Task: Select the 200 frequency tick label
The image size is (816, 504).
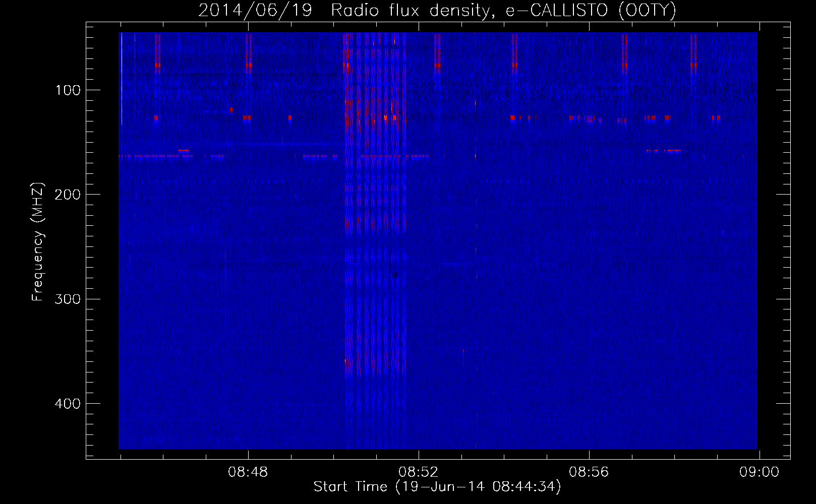Action: 67,195
